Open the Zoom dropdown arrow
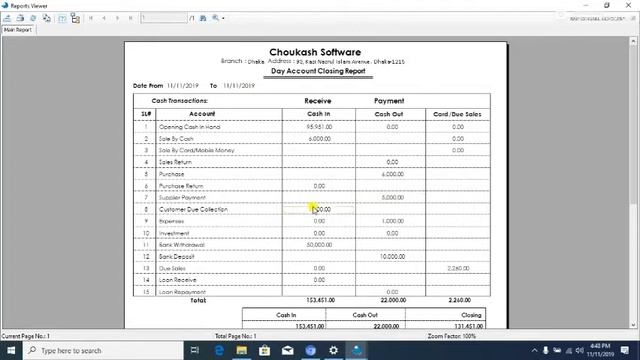The image size is (640, 360). click(x=223, y=18)
